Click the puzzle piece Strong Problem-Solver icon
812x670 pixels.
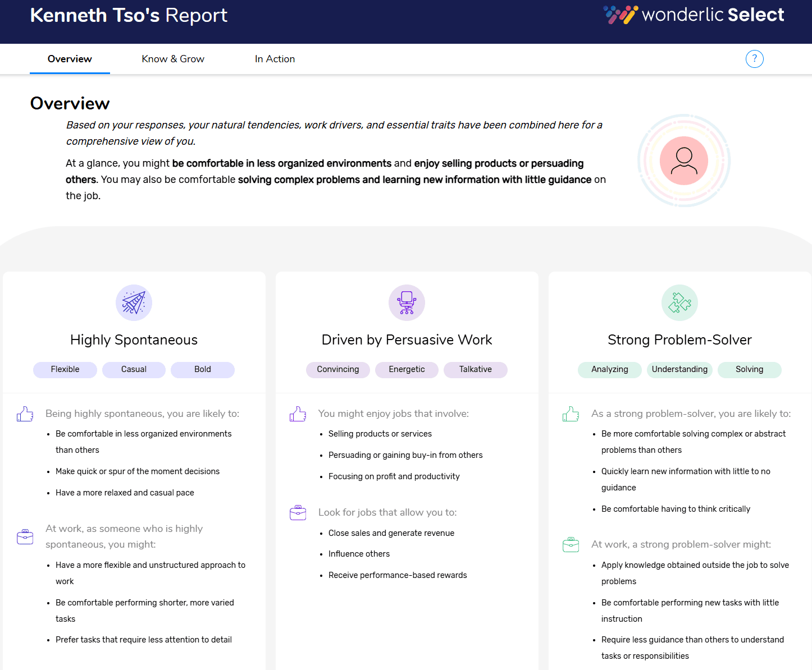[679, 302]
